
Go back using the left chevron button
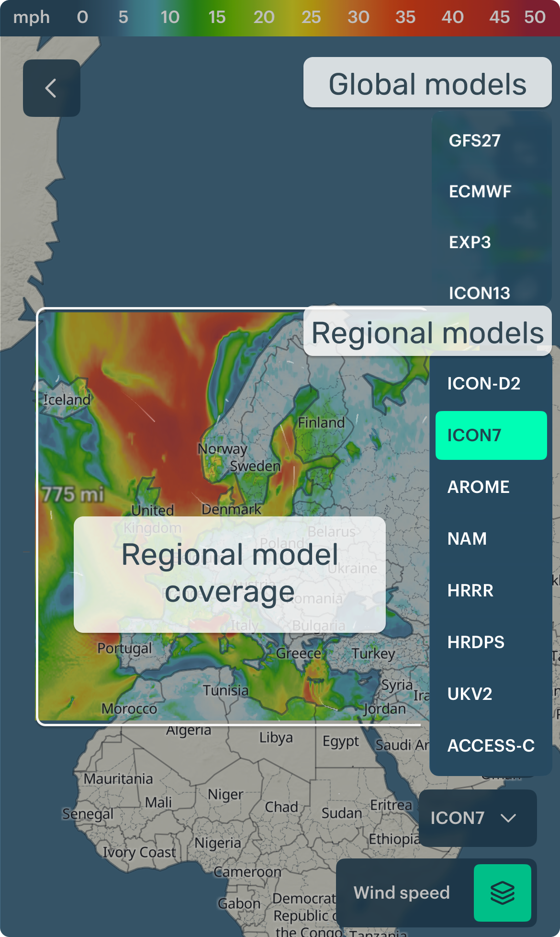[x=51, y=88]
